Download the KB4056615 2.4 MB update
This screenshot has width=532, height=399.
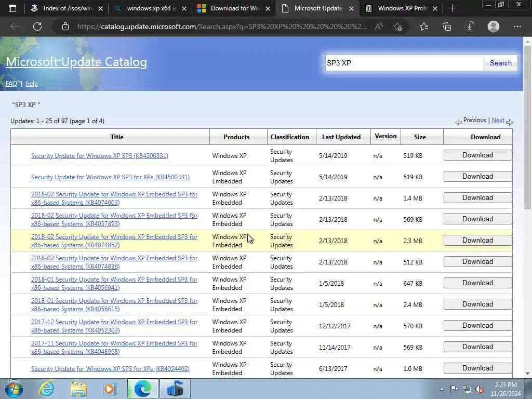[x=478, y=304]
